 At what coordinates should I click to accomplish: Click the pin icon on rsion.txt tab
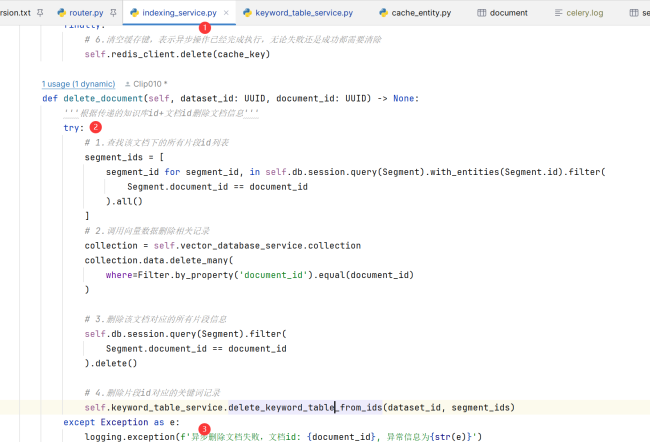(40, 13)
